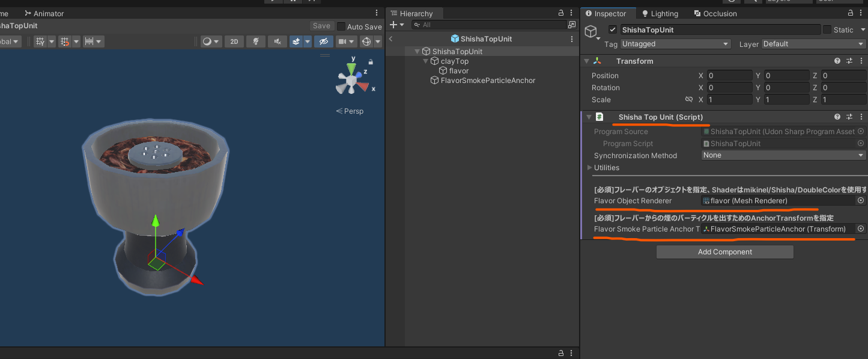This screenshot has height=359, width=868.
Task: Mute scene audio icon
Action: 277,41
